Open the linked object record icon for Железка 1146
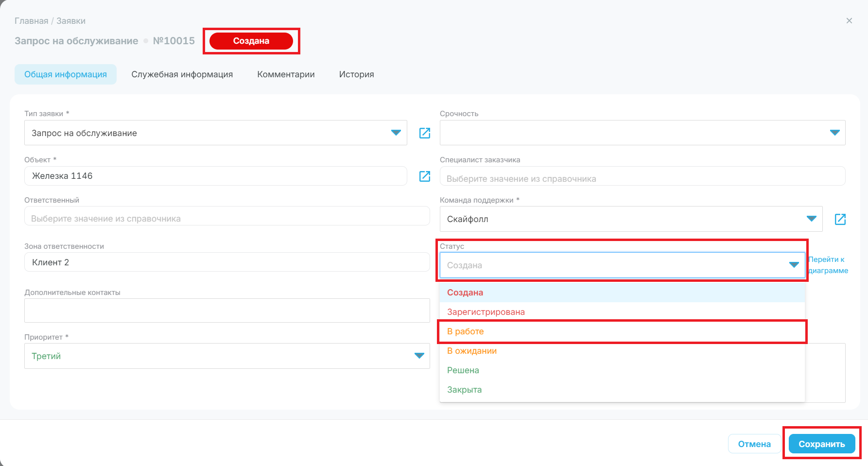The height and width of the screenshot is (466, 868). [425, 176]
